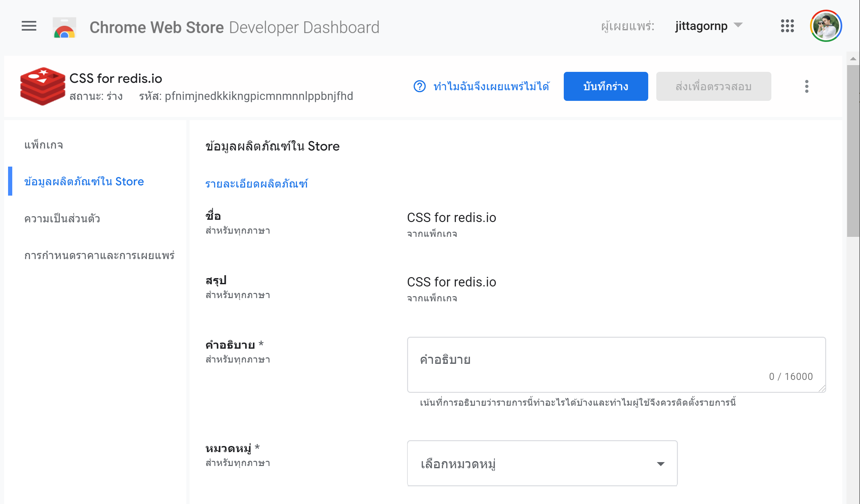Select ข้อมูลผลิตภัณฑ์ใน Store sidebar tab
This screenshot has height=504, width=860.
(84, 181)
